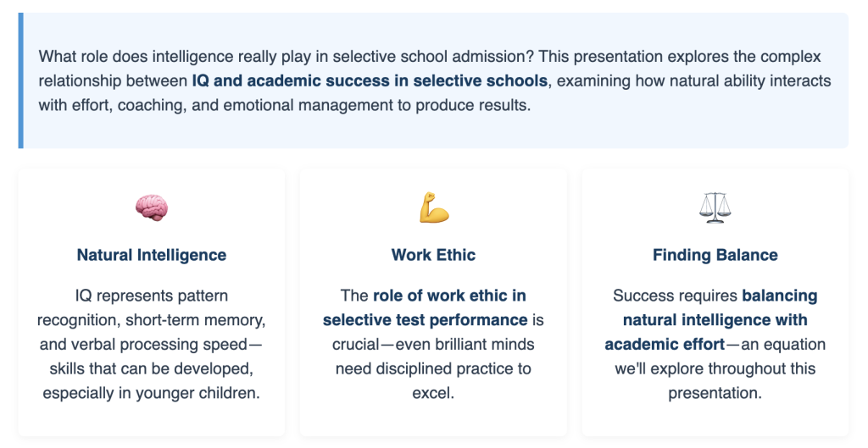Click the pink brain emoji icon

pyautogui.click(x=152, y=208)
